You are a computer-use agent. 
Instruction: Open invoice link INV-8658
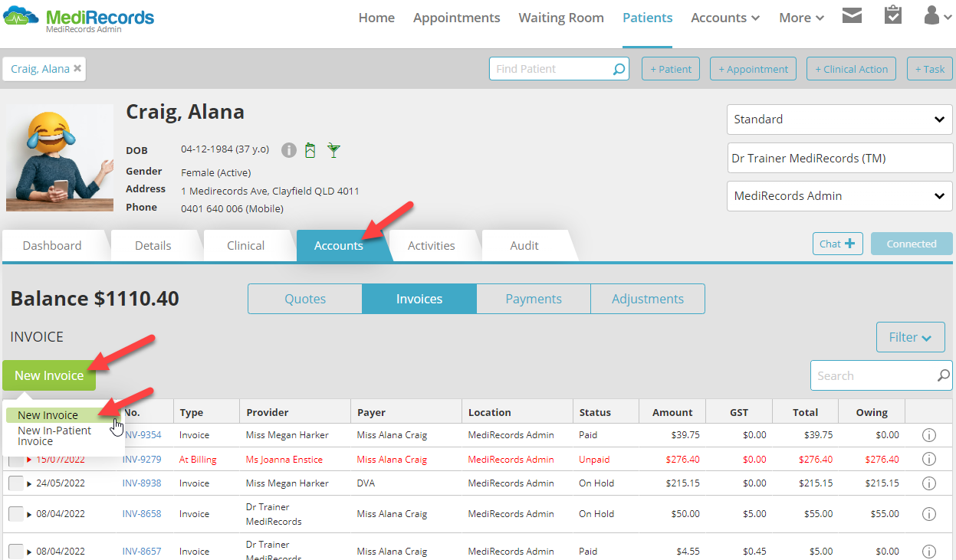[142, 514]
